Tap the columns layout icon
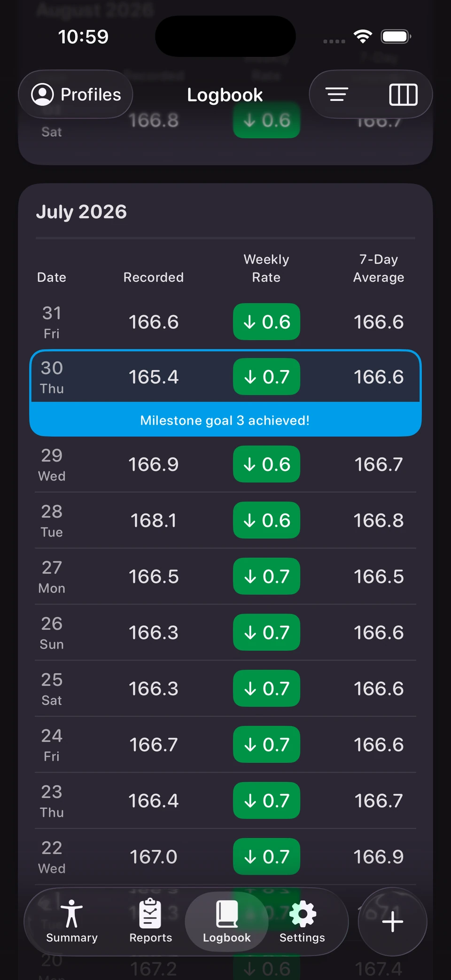 point(403,94)
